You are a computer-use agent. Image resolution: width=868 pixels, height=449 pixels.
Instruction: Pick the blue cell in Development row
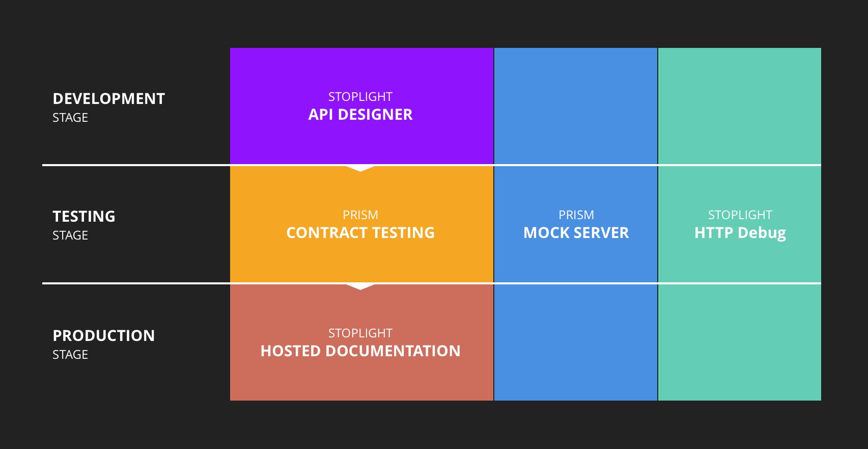576,106
